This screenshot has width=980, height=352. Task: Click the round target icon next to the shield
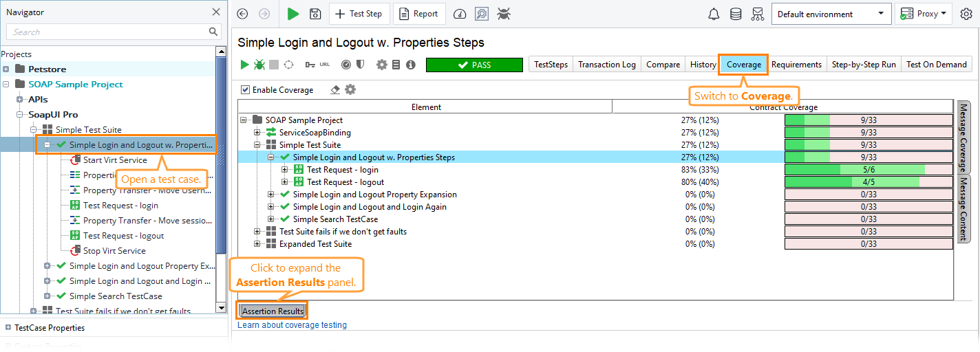[x=346, y=65]
